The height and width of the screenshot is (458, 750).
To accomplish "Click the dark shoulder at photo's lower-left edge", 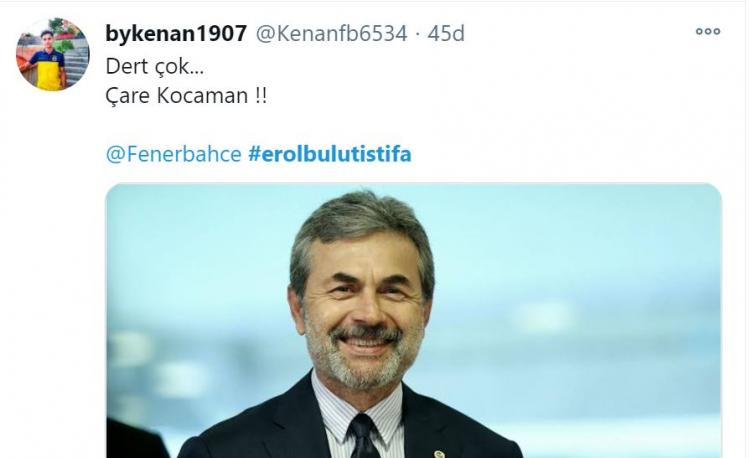I will pyautogui.click(x=135, y=438).
